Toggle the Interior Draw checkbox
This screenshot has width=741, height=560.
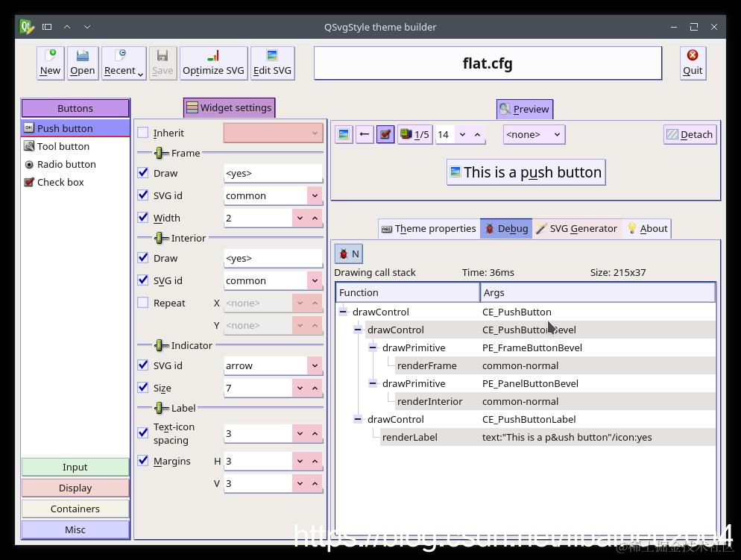(142, 257)
